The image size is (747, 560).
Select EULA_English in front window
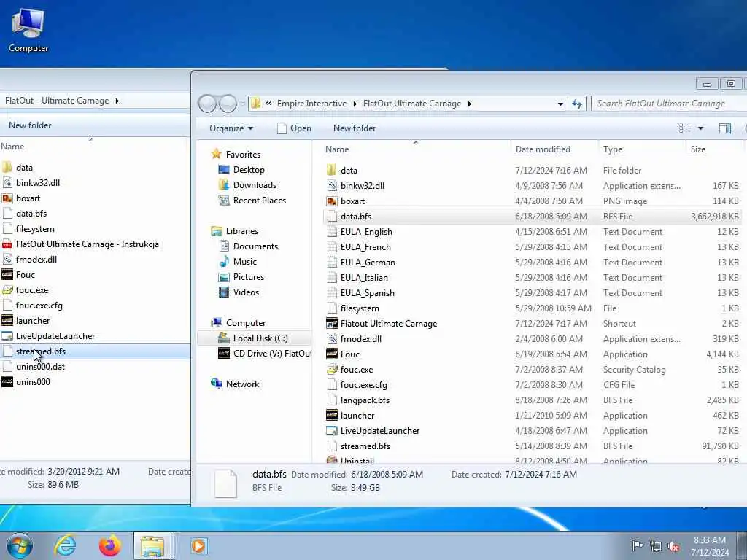(x=366, y=232)
